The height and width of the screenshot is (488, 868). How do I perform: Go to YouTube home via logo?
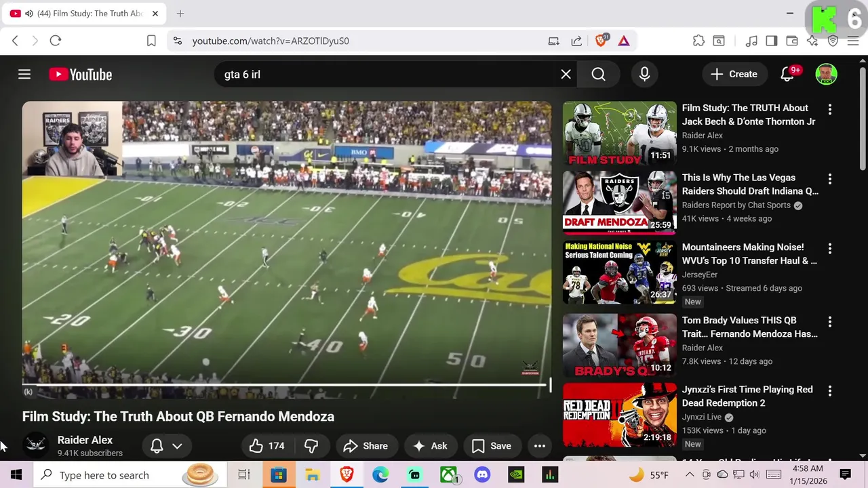click(81, 75)
